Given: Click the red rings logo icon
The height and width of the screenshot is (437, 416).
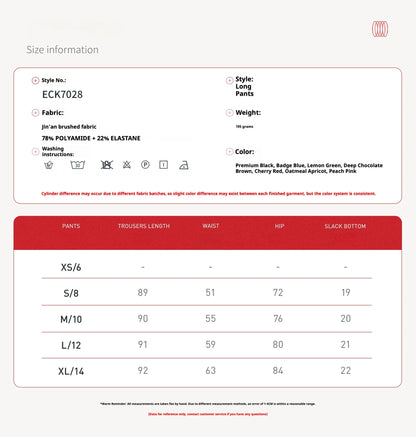Looking at the screenshot, I should coord(380,29).
